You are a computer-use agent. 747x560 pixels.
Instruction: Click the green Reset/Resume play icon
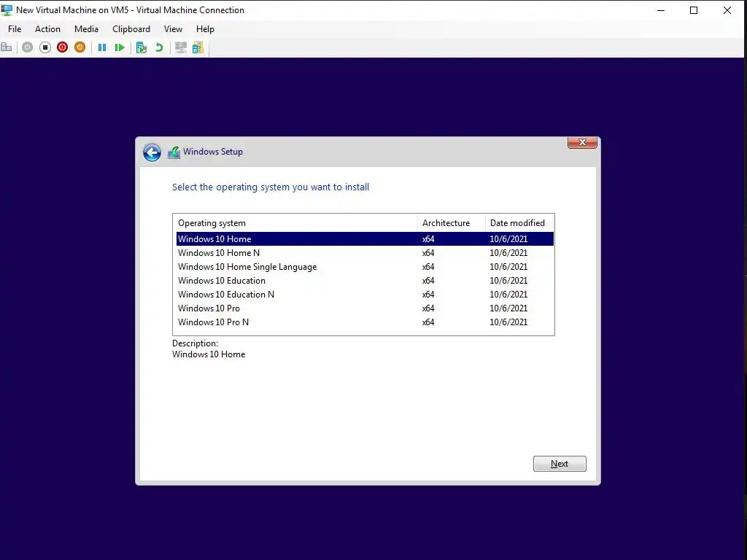[x=120, y=47]
